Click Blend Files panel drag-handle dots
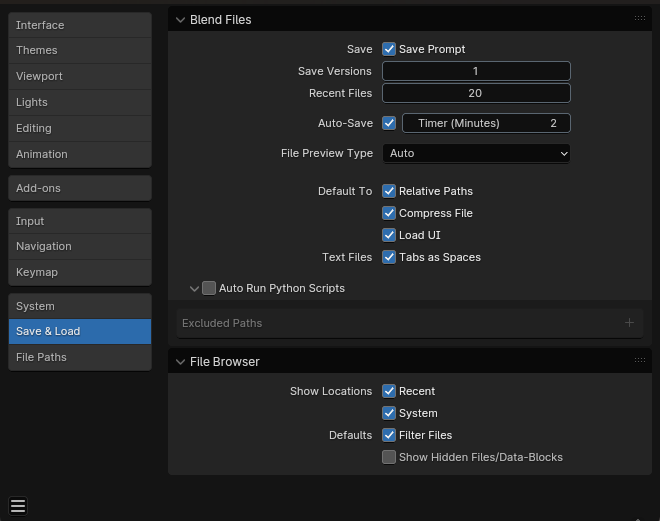Viewport: 660px width, 521px height. [x=639, y=19]
